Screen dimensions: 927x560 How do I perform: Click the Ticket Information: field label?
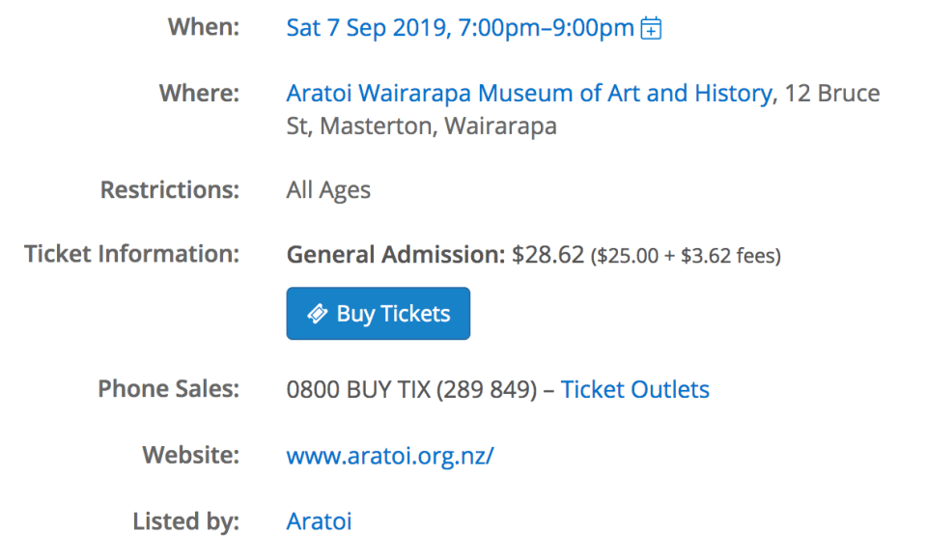[131, 254]
